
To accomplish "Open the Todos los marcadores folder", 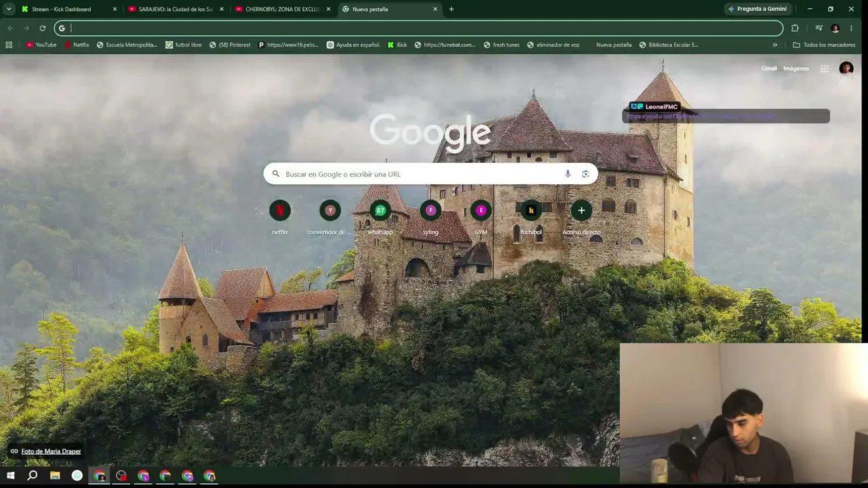I will point(823,45).
